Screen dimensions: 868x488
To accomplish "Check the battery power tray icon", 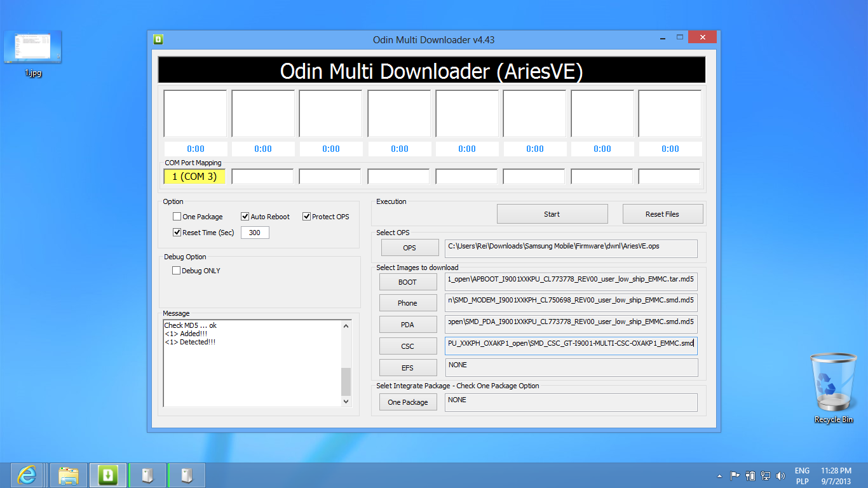I will [750, 475].
